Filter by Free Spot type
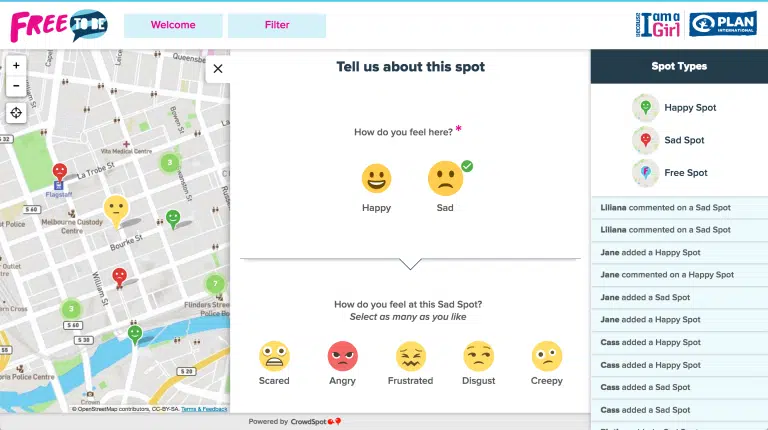768x430 pixels. [x=670, y=173]
